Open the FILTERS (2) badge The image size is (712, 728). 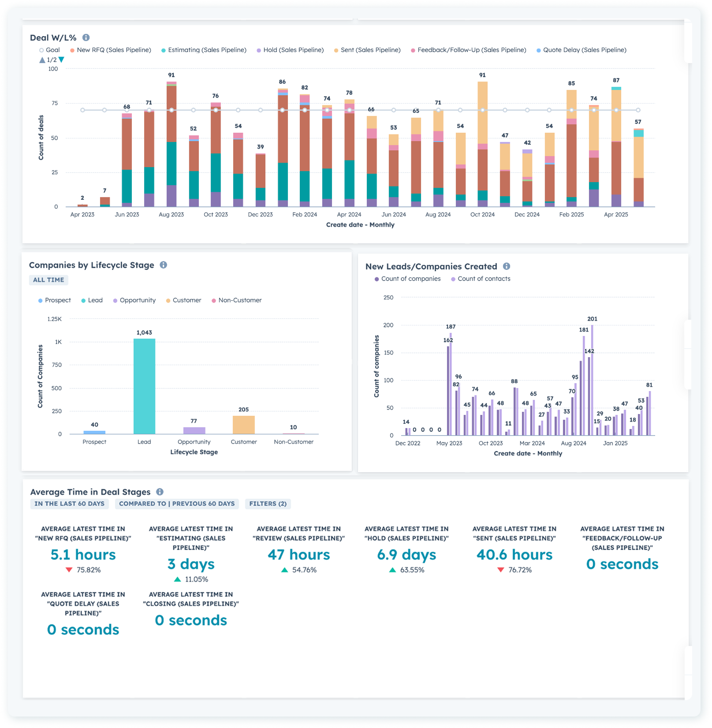click(268, 504)
